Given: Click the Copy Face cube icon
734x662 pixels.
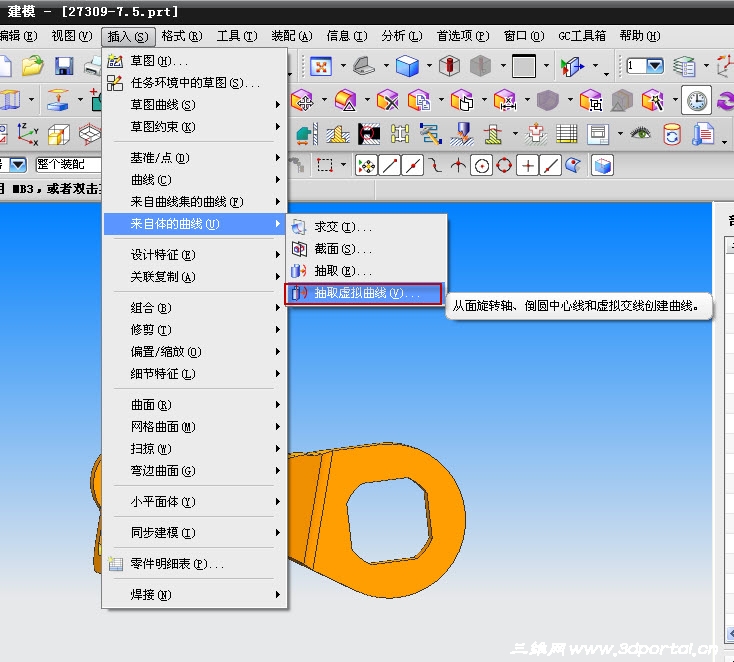Looking at the screenshot, I should pos(419,100).
